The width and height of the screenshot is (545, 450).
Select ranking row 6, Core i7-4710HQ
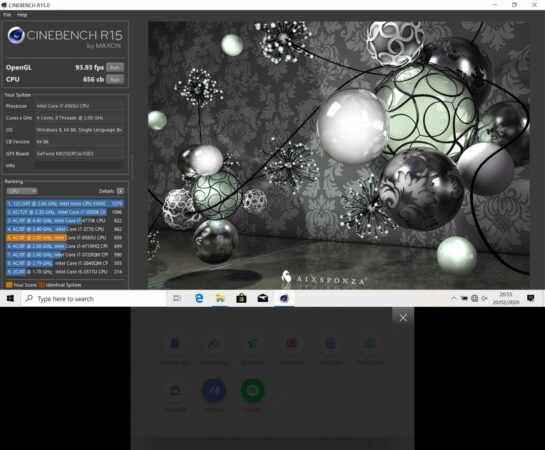[65, 246]
